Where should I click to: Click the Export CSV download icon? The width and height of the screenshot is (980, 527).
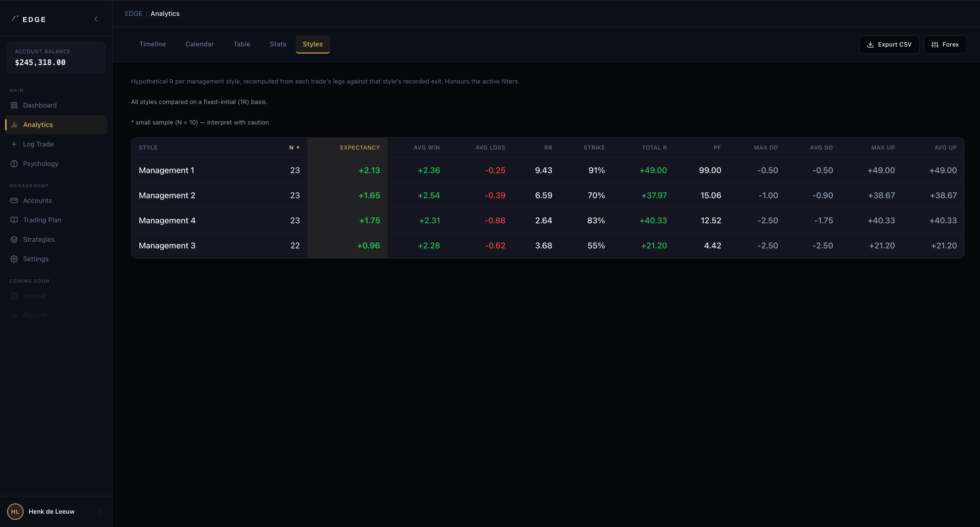click(x=870, y=45)
